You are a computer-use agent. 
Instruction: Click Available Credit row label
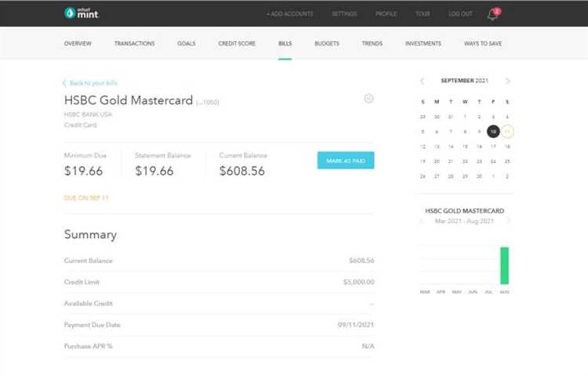pyautogui.click(x=88, y=303)
